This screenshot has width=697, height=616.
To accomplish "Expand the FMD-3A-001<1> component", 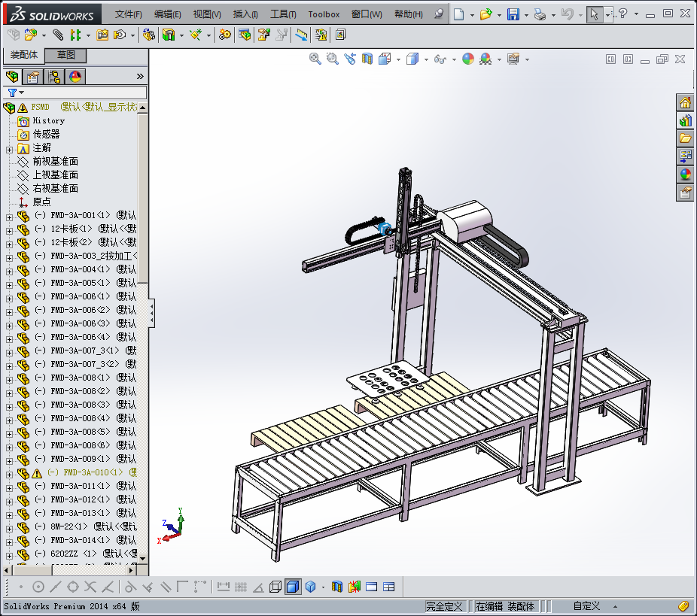I will pos(9,217).
